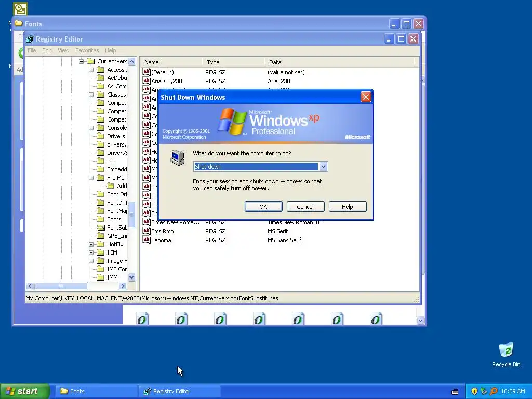Click Fonts window scroll down arrow
532x399 pixels.
click(x=420, y=320)
